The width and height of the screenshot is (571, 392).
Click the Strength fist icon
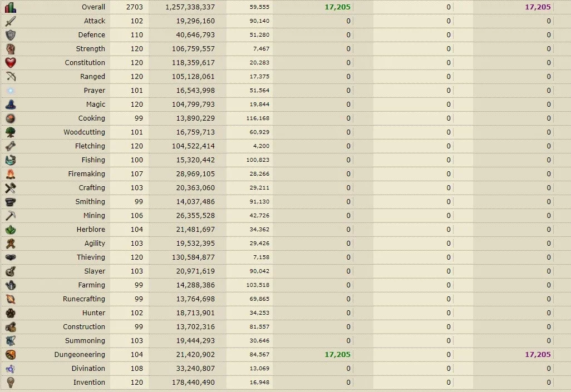coord(11,49)
